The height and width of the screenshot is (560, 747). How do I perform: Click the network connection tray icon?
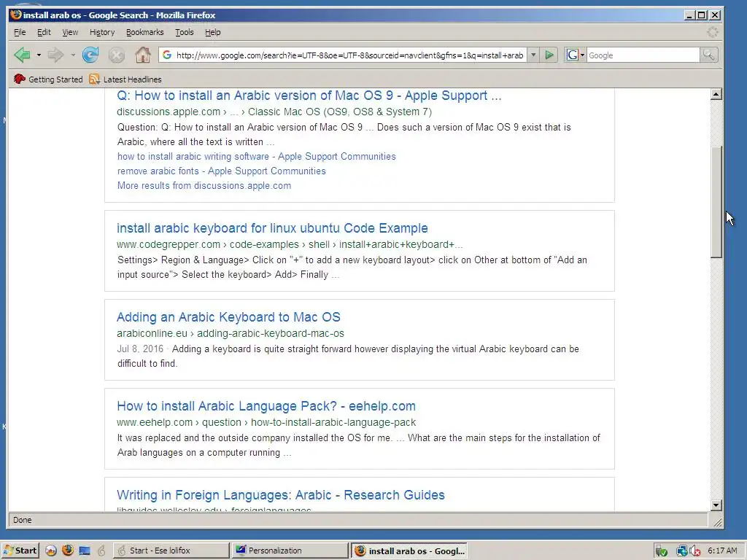(x=682, y=551)
